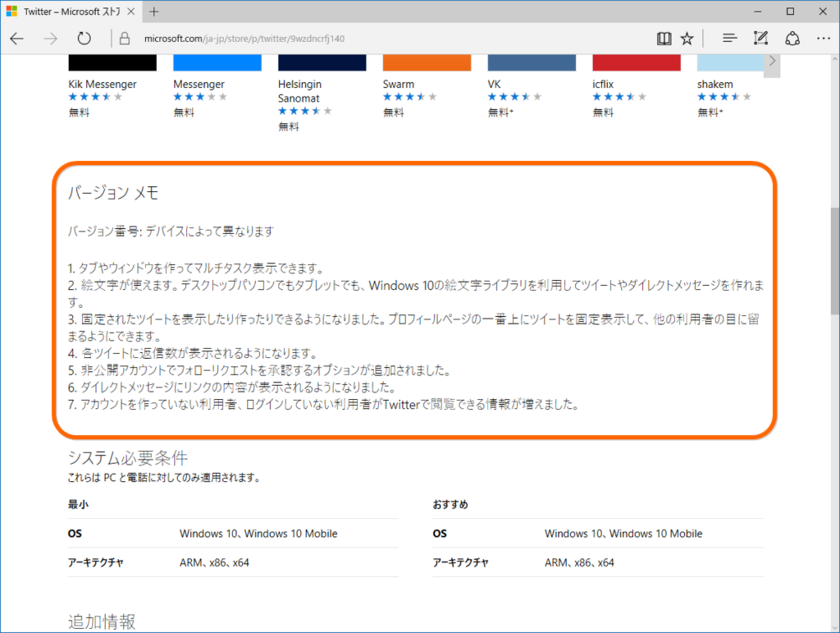
Task: Click the address bar URL
Action: (x=244, y=39)
